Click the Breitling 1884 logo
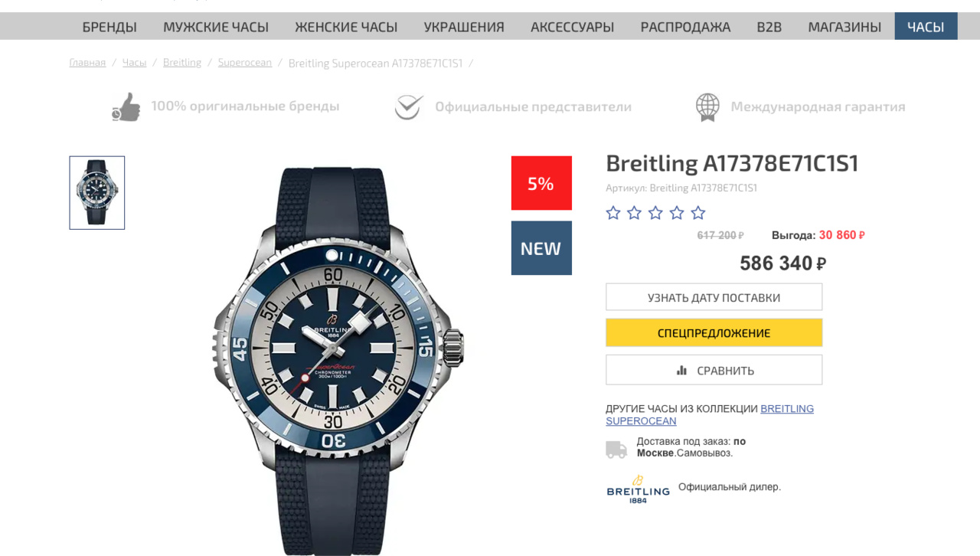The height and width of the screenshot is (556, 980). click(x=638, y=489)
